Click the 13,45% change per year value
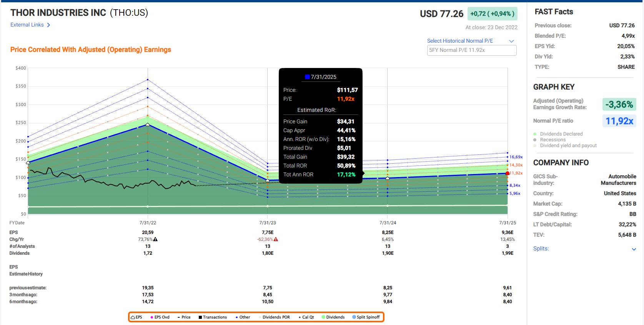The height and width of the screenshot is (325, 644). tap(508, 239)
